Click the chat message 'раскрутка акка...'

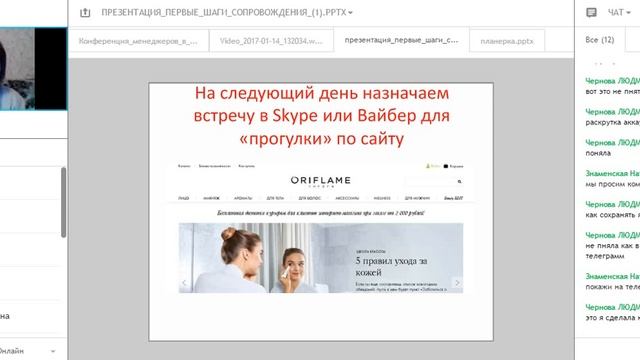(613, 122)
